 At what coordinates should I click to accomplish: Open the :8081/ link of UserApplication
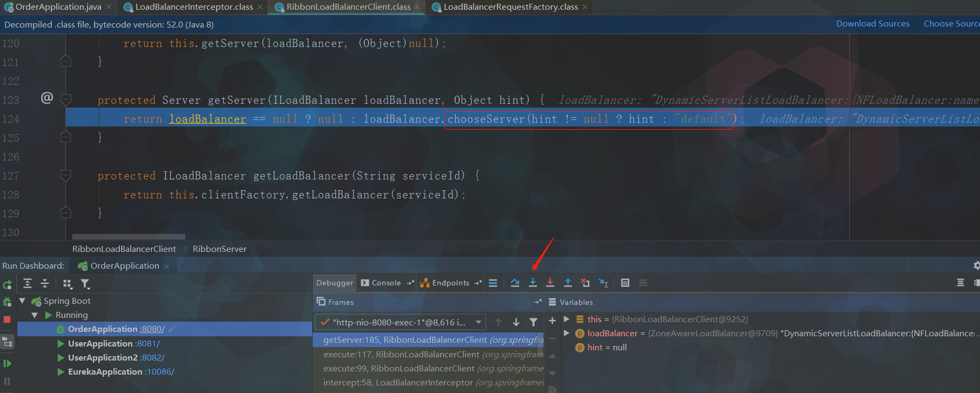point(147,343)
